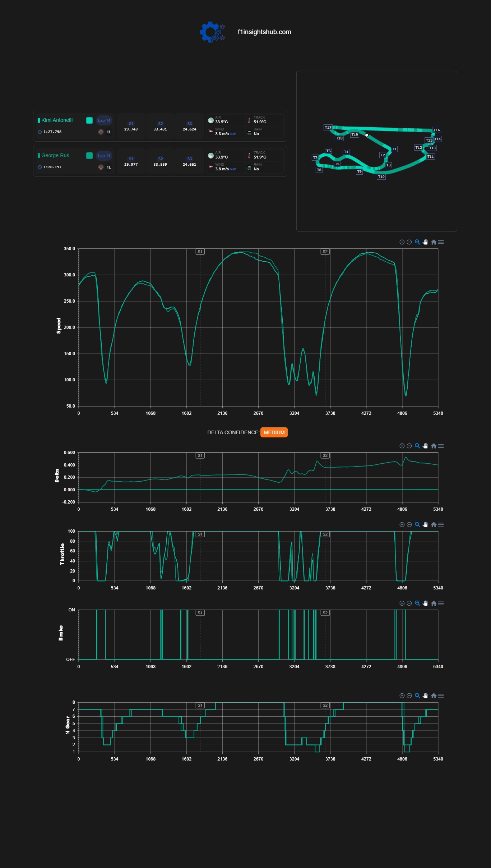Zoom in on the Delta chart
Screen dimensions: 491x868
tap(402, 446)
